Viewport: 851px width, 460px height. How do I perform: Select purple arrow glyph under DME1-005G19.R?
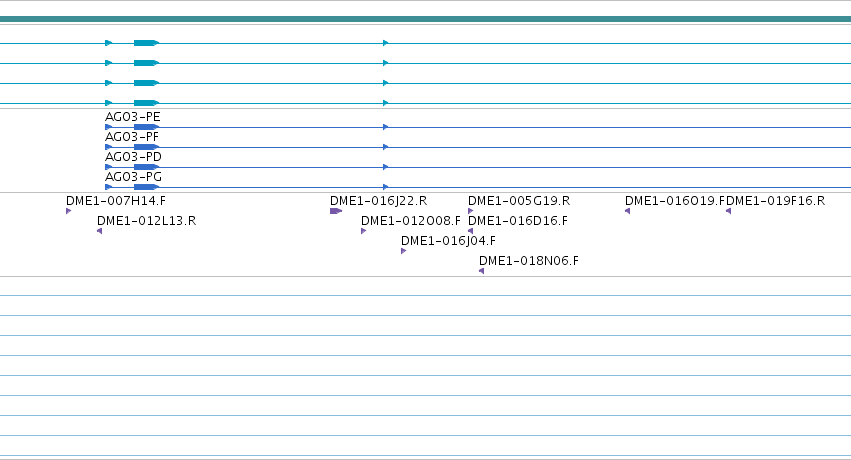coord(471,211)
